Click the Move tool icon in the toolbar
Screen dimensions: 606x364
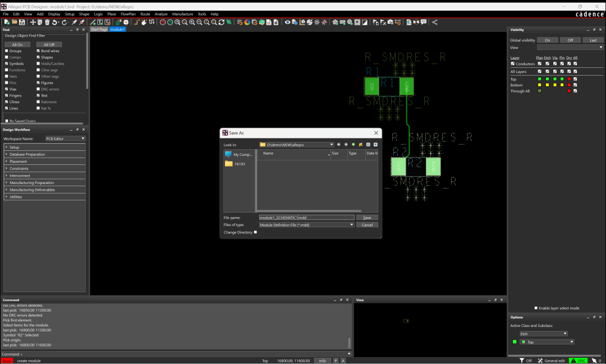point(33,22)
